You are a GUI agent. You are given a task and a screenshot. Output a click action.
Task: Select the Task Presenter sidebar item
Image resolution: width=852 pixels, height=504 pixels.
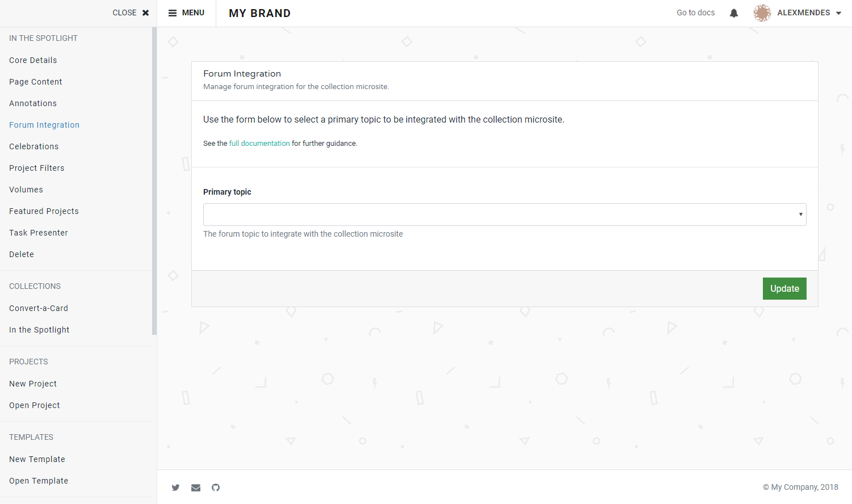pyautogui.click(x=38, y=233)
